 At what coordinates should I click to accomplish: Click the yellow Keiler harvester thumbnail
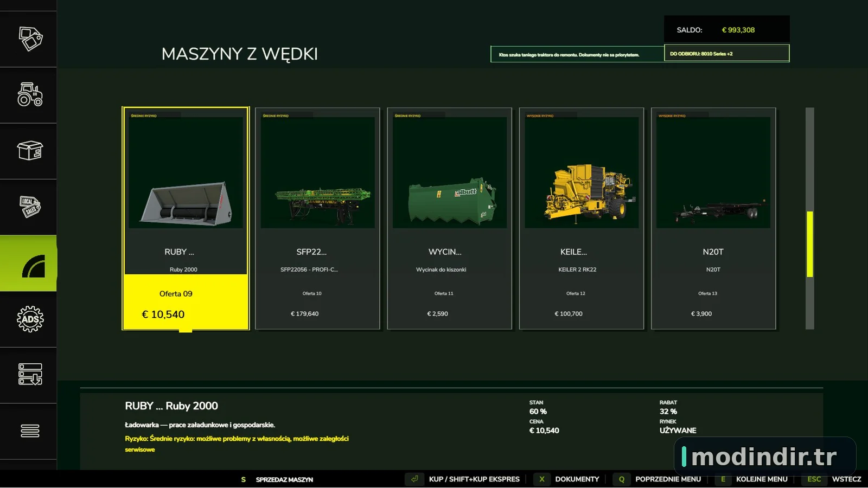pyautogui.click(x=582, y=172)
